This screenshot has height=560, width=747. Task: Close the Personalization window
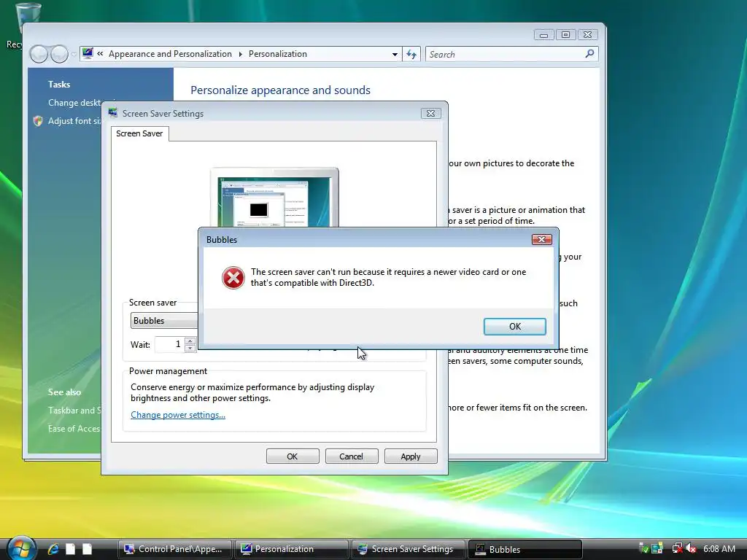pyautogui.click(x=587, y=35)
